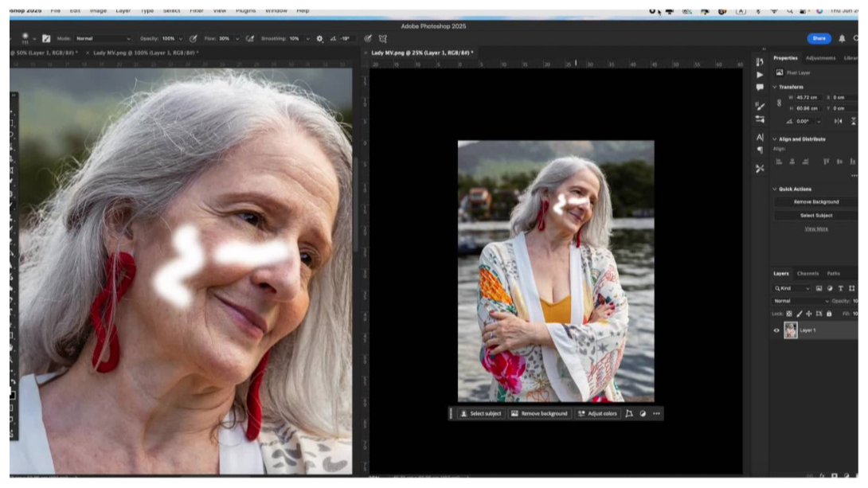Flip horizontal icon in Transform section
This screenshot has width=868, height=488.
click(838, 121)
